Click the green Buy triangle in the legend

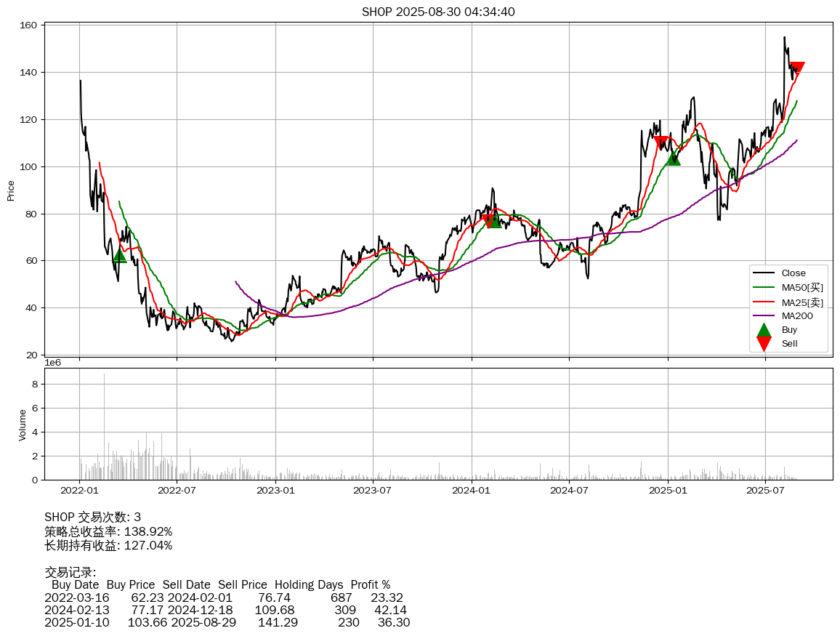[x=764, y=330]
